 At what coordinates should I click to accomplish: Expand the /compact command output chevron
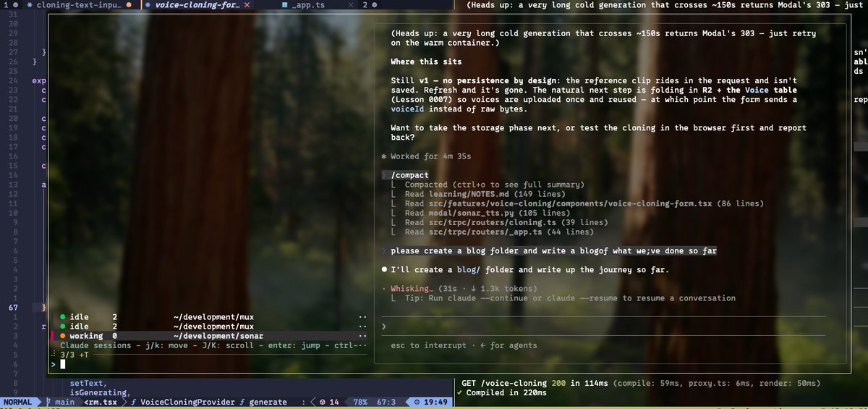point(384,175)
